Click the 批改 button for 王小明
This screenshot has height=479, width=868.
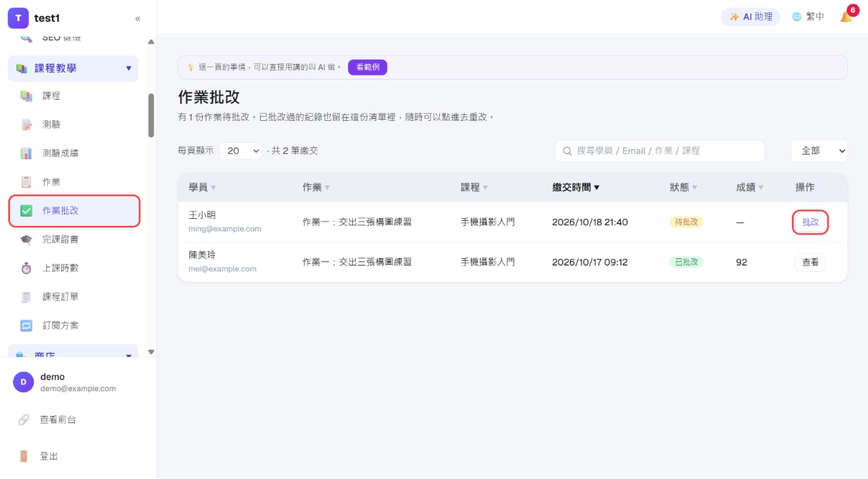[x=810, y=222]
